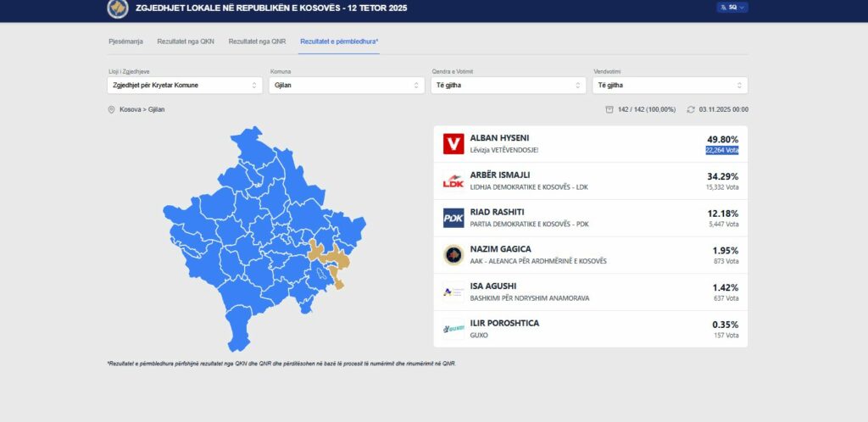Click the Vetëvendosje party logo icon
868x422 pixels.
pyautogui.click(x=453, y=144)
